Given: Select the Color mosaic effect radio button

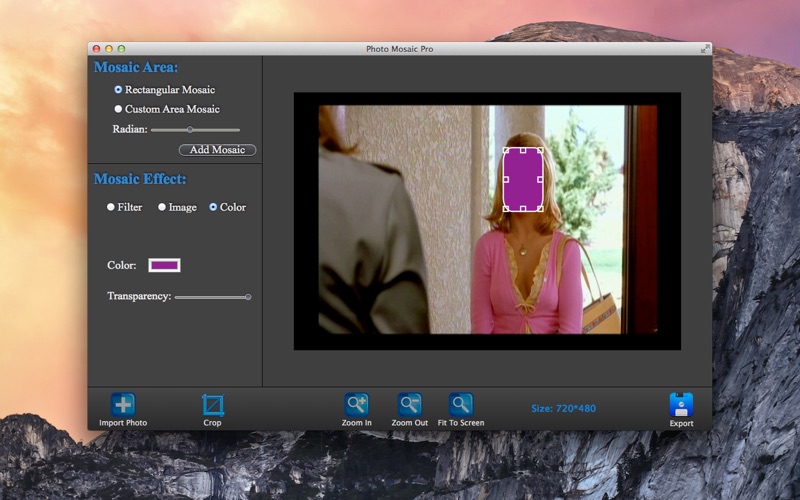Looking at the screenshot, I should tap(213, 207).
